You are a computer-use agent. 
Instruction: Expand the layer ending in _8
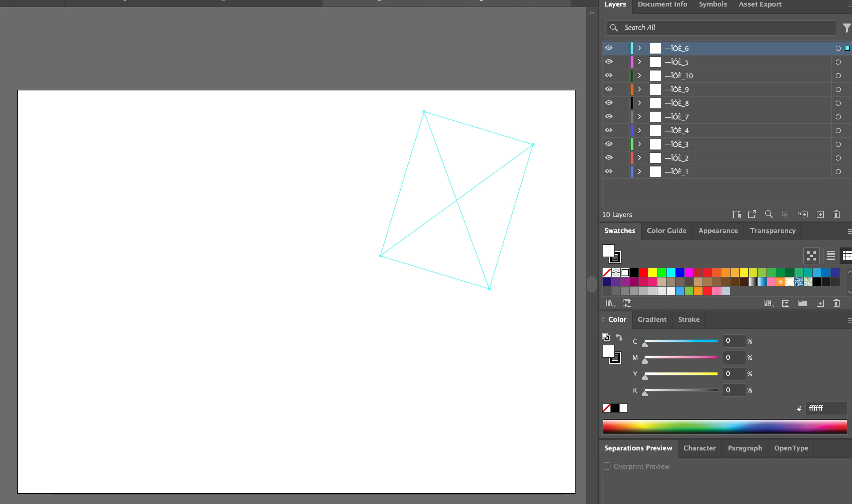click(x=639, y=103)
